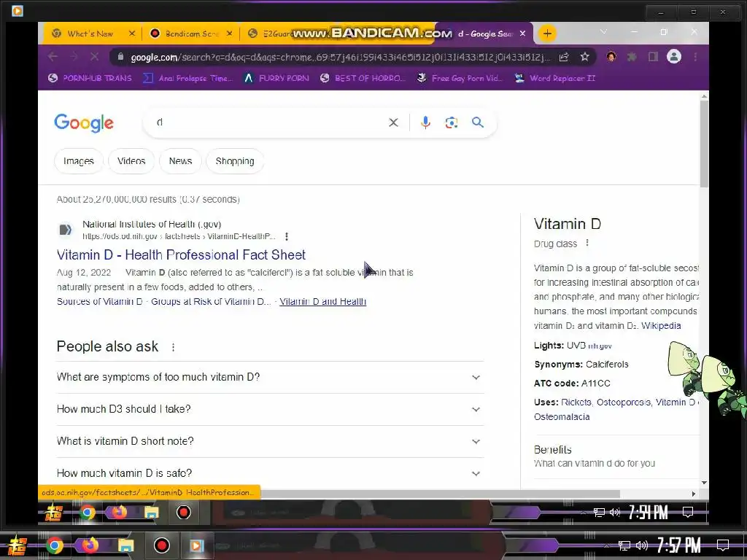The image size is (747, 560).
Task: Click Bandicam record icon in bottom taskbar
Action: pos(161,545)
